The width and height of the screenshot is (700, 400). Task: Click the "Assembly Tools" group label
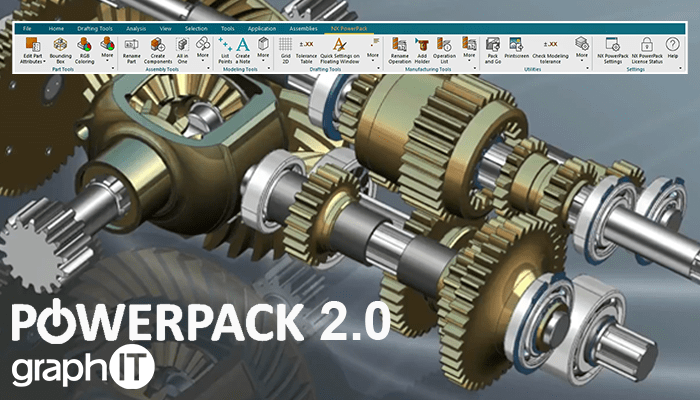coord(162,69)
